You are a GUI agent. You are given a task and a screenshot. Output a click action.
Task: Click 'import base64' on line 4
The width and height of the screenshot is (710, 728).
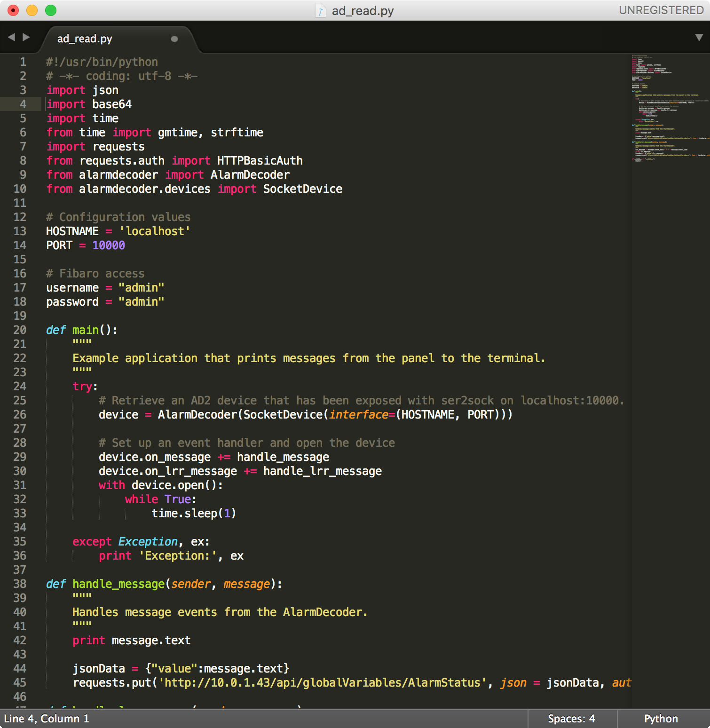89,104
